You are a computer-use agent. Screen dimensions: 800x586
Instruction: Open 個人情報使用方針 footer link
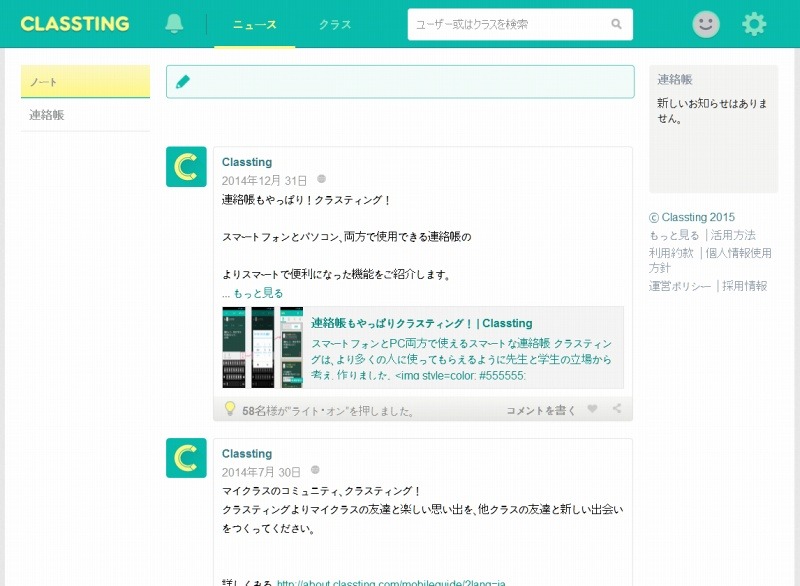710,260
